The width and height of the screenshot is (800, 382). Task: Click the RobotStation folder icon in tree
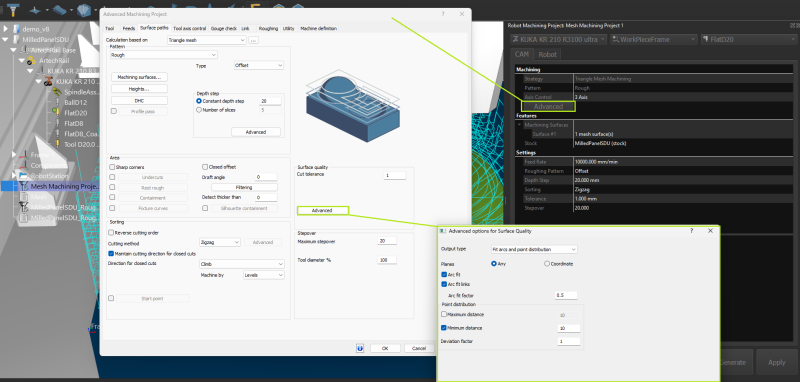22,176
